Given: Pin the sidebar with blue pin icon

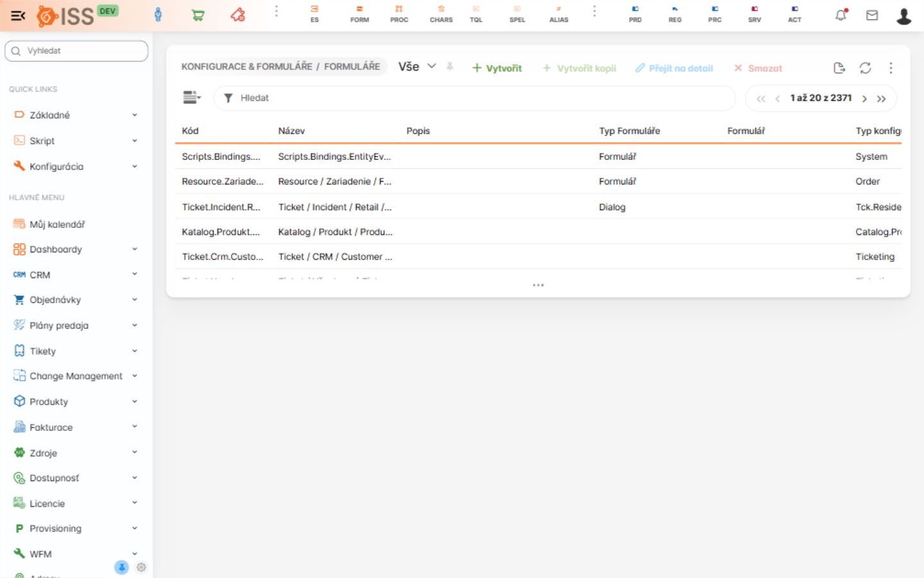Looking at the screenshot, I should click(121, 568).
